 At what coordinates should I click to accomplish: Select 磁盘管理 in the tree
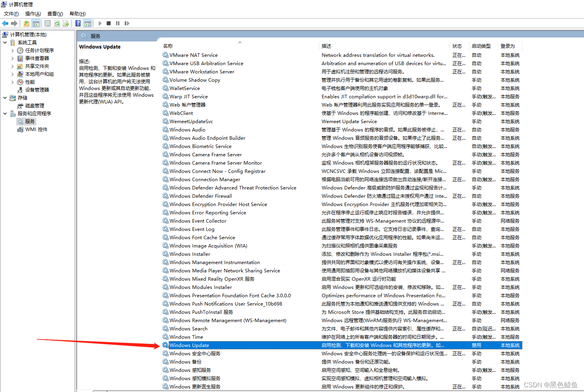[x=35, y=106]
